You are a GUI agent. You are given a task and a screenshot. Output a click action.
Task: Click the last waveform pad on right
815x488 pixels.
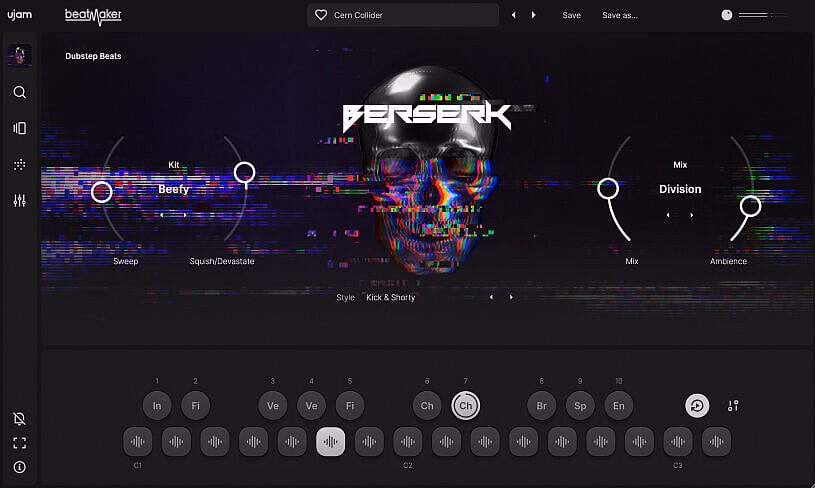[x=716, y=442]
